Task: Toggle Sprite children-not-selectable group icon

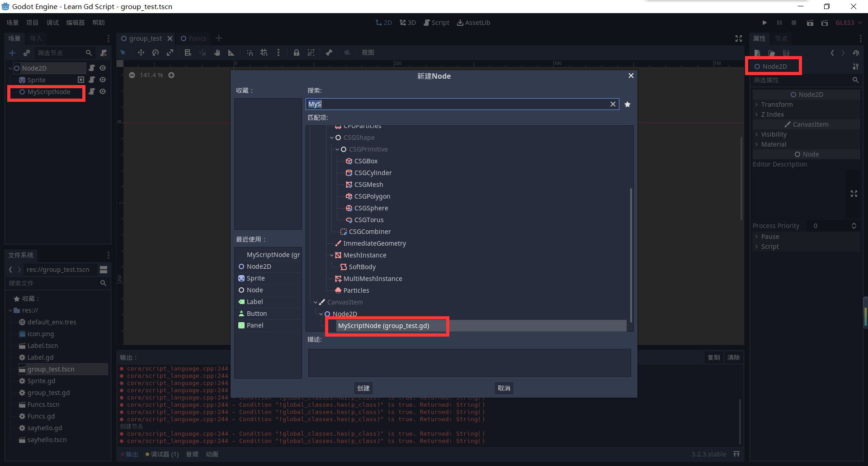Action: [81, 80]
